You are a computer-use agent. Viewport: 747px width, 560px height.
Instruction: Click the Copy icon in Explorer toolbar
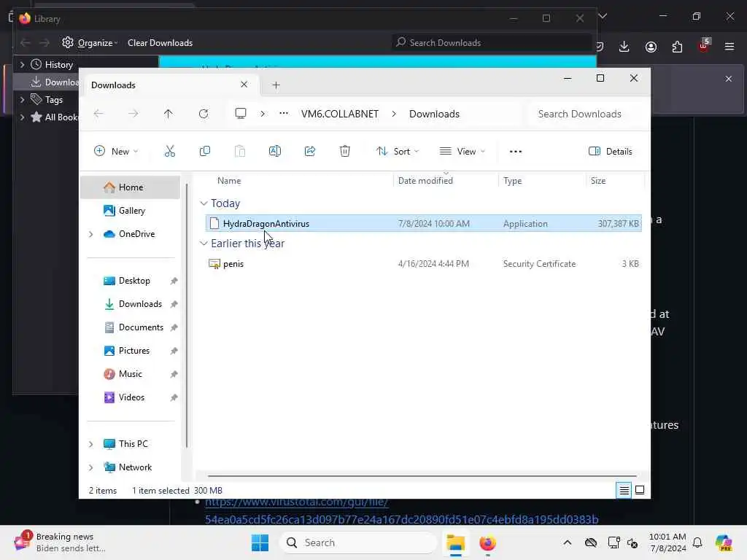(205, 152)
